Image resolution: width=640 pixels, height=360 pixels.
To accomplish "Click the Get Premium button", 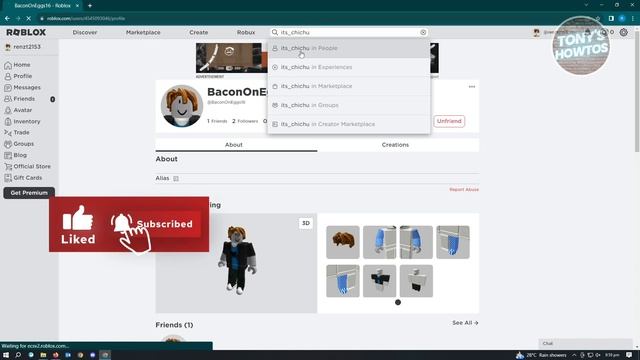I will (29, 193).
